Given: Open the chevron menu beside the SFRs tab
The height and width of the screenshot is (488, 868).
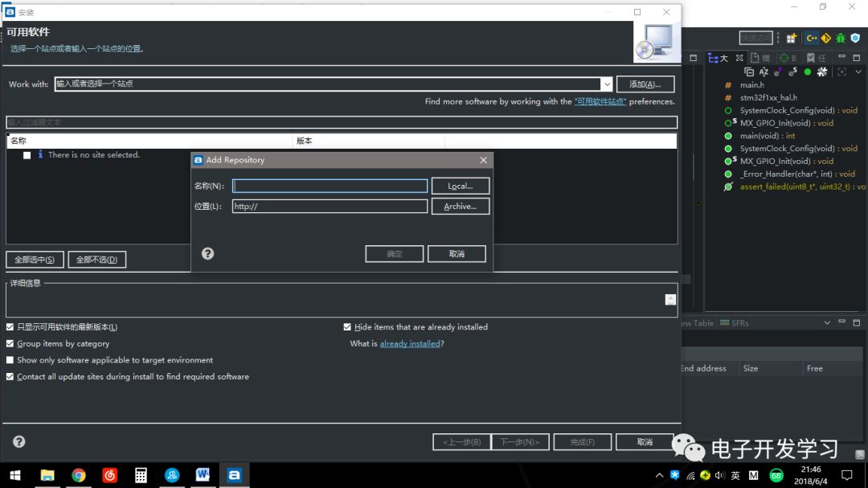Looking at the screenshot, I should [x=827, y=323].
